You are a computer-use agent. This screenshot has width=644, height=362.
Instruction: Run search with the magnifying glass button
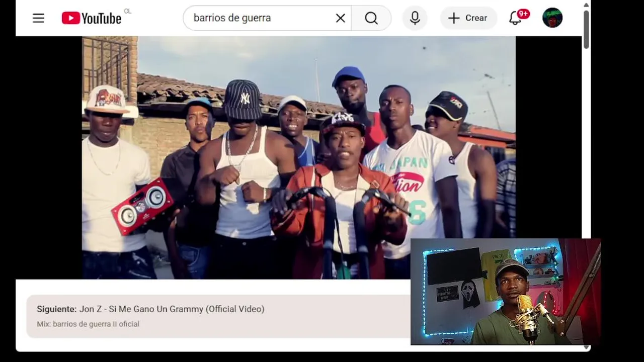click(x=371, y=18)
